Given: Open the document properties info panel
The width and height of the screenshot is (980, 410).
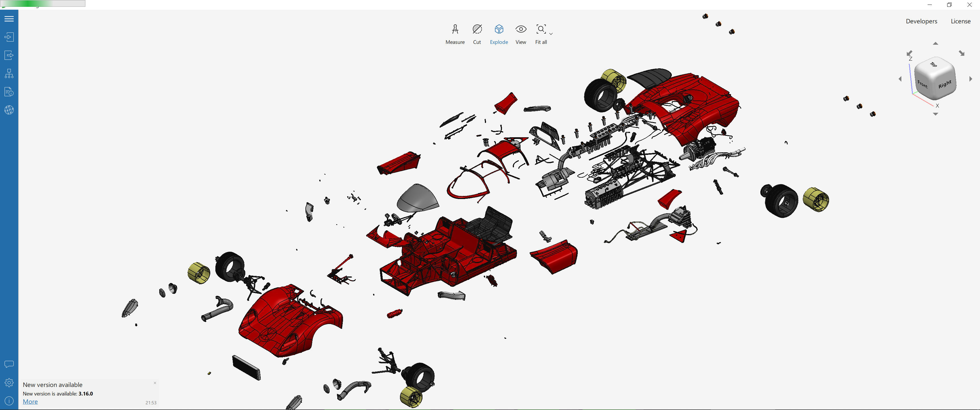Looking at the screenshot, I should (x=9, y=92).
